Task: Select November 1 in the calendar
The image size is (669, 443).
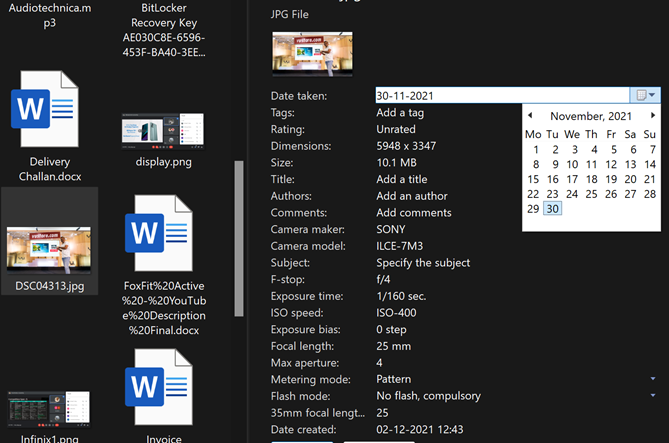Action: pyautogui.click(x=535, y=150)
